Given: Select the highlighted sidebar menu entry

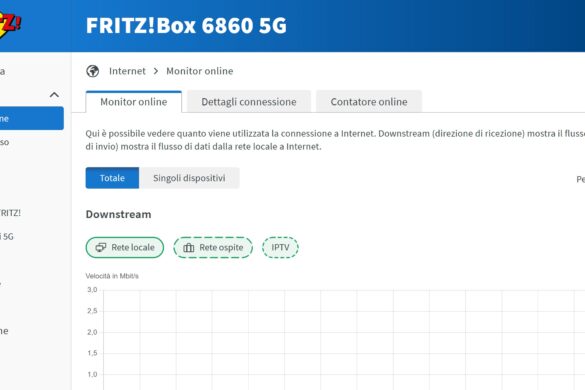Looking at the screenshot, I should click(x=32, y=118).
